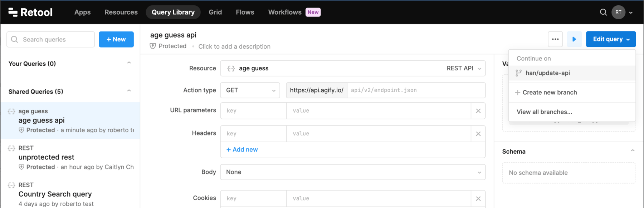Screen dimensions: 644x208
Task: Choose View all branches
Action: 572,112
